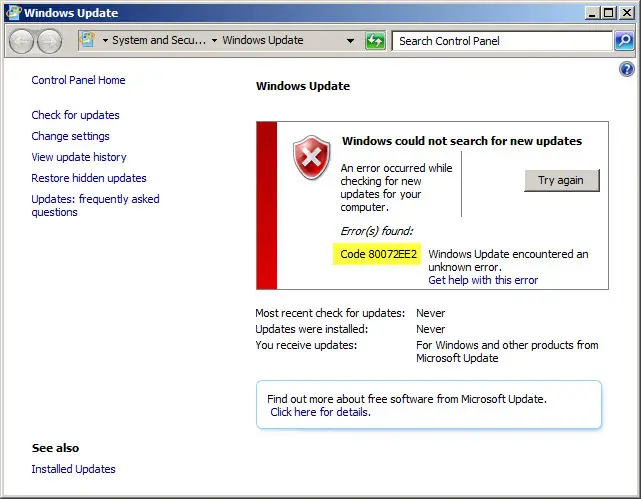Open Change settings link
This screenshot has height=499, width=641.
(70, 136)
